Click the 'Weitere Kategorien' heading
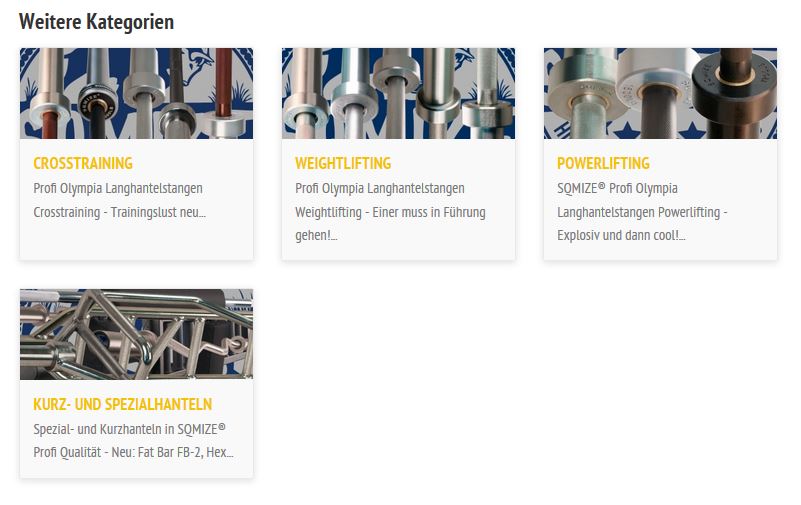This screenshot has height=505, width=801. [97, 22]
